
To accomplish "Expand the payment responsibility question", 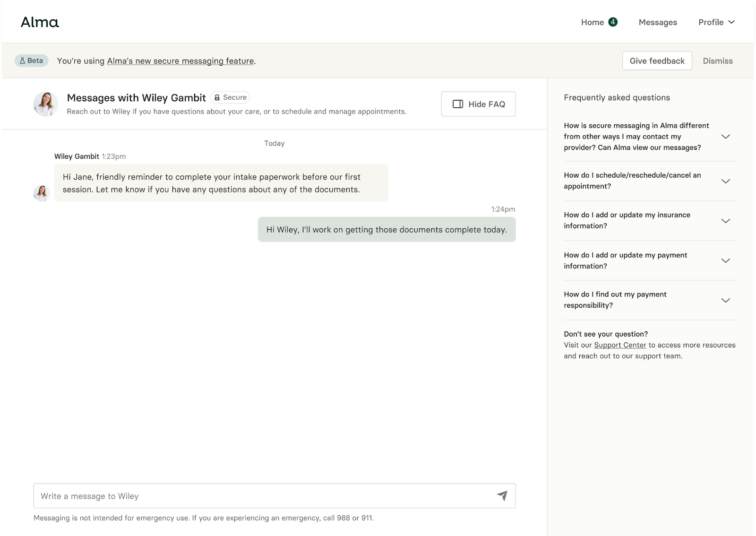I will 725,300.
